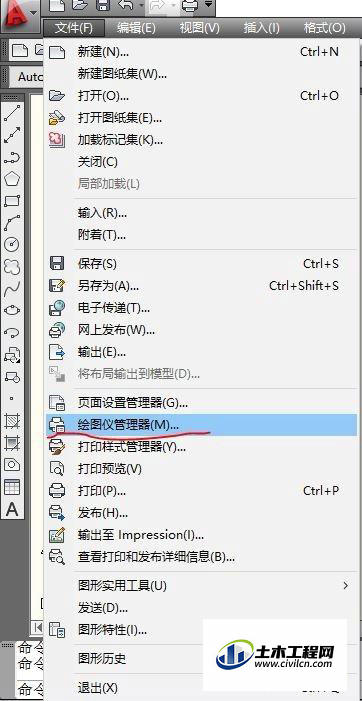This screenshot has height=701, width=362.
Task: Select the Polygon tool
Action: click(12, 179)
